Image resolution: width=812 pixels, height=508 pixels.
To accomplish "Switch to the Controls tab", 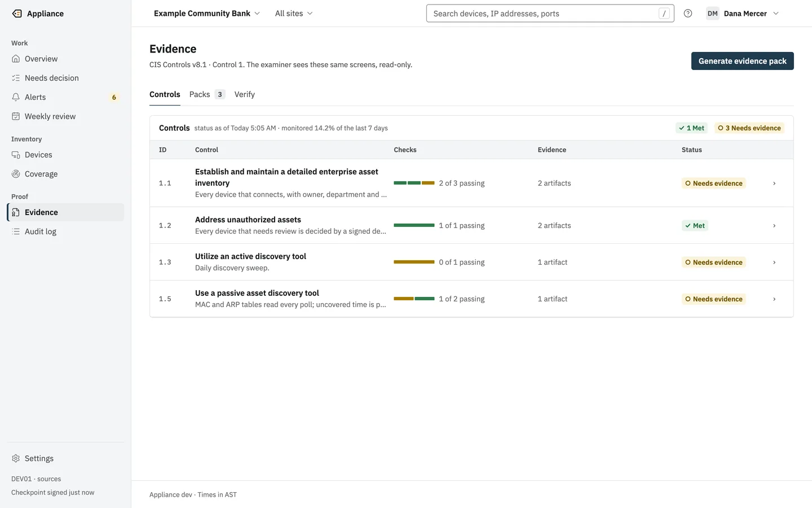I will [165, 94].
